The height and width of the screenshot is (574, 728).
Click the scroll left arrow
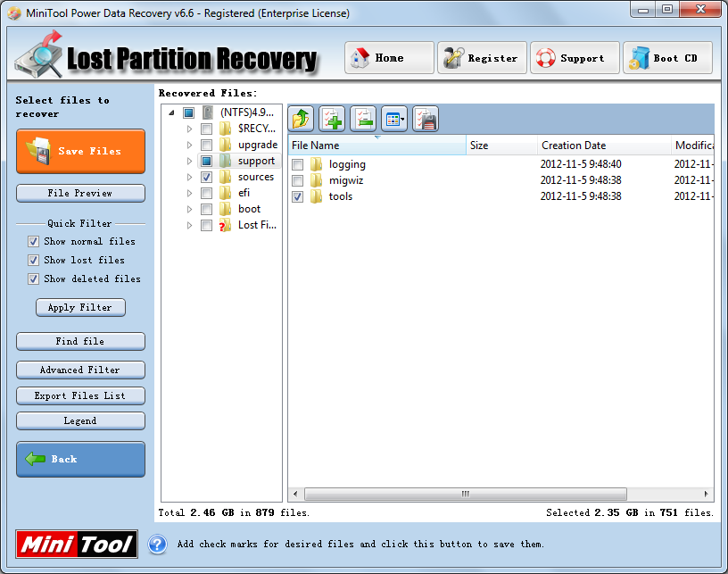click(x=296, y=494)
